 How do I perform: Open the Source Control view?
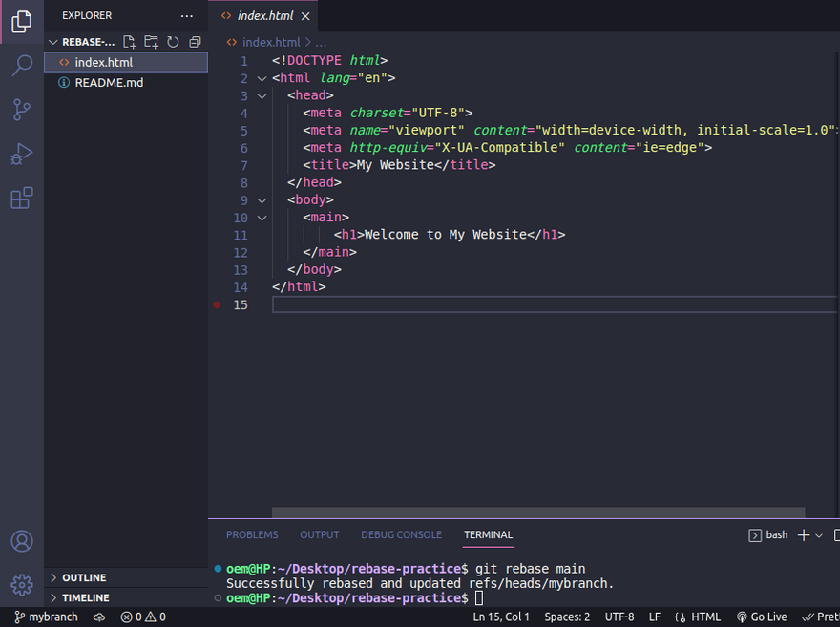21,110
